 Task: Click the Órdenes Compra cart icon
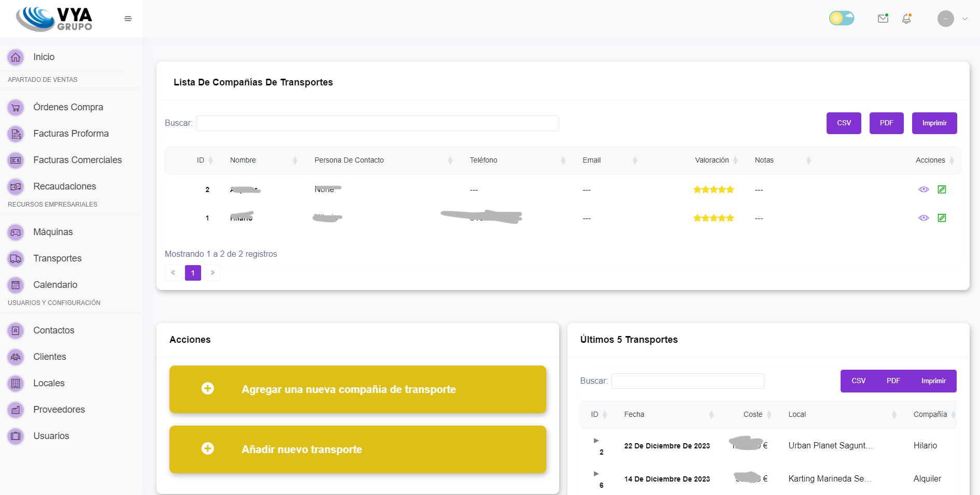tap(16, 108)
